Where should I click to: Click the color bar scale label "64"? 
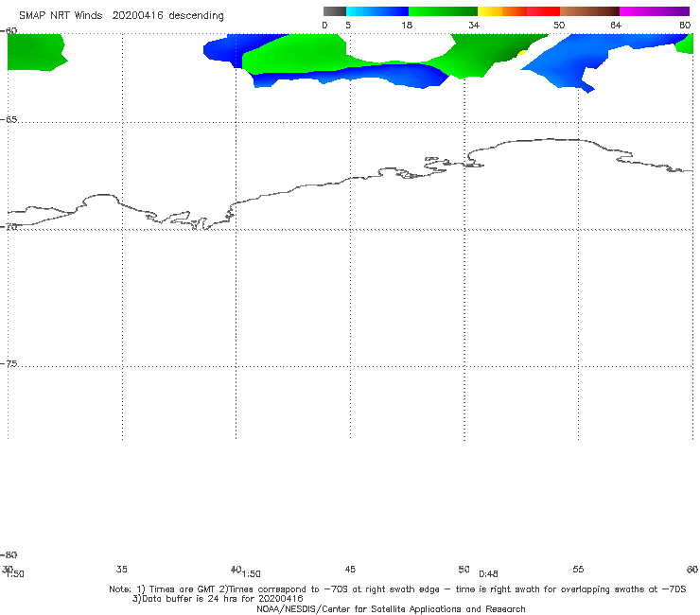coord(616,26)
